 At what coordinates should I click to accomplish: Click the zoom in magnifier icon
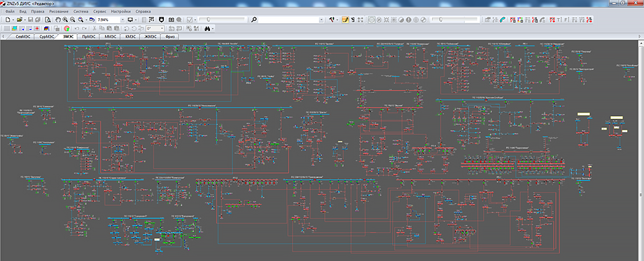pos(65,20)
